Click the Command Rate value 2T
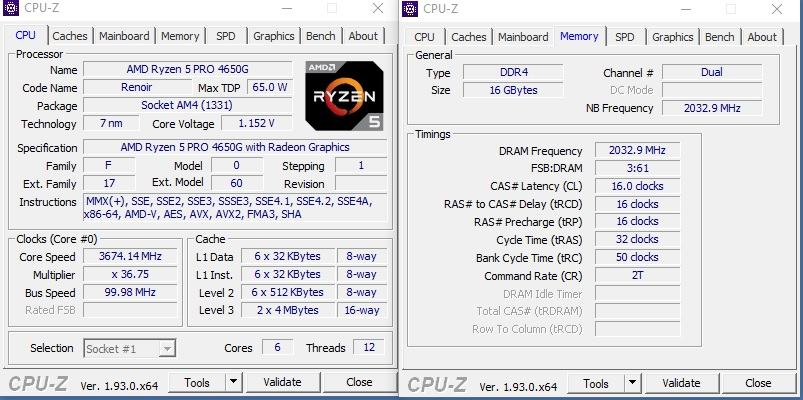 [638, 275]
